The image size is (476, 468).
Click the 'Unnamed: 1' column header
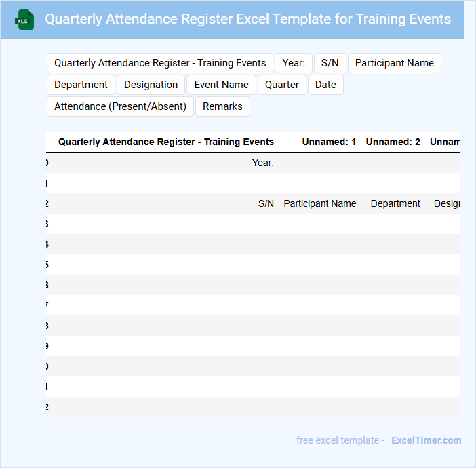click(329, 142)
